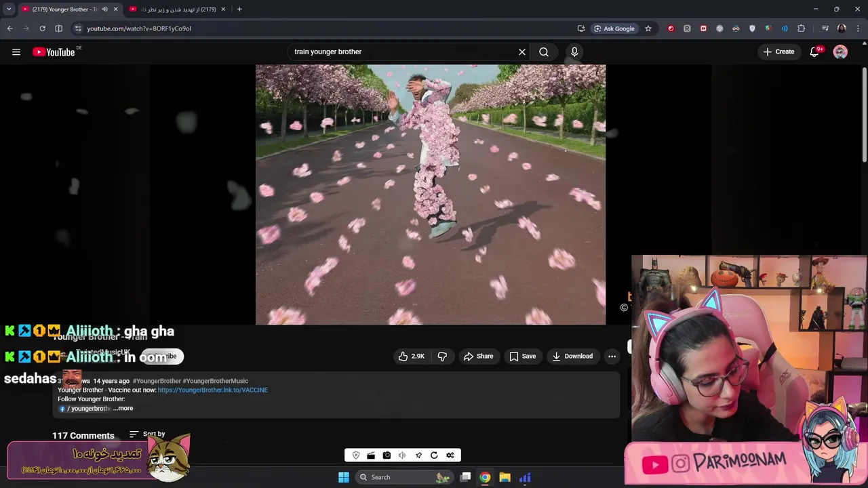Open more actions three-dot menu
The width and height of the screenshot is (868, 488).
click(612, 356)
